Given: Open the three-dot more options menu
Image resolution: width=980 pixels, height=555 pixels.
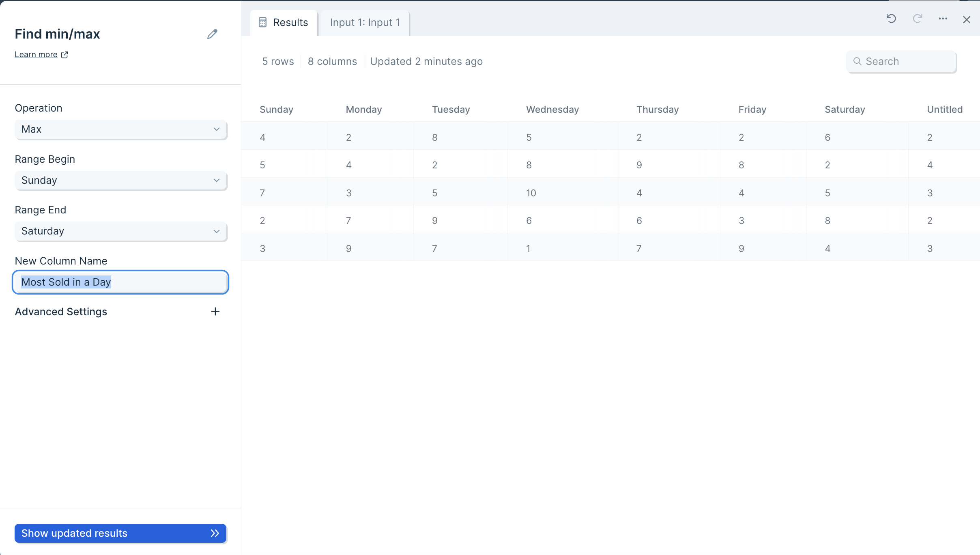Looking at the screenshot, I should click(x=943, y=19).
